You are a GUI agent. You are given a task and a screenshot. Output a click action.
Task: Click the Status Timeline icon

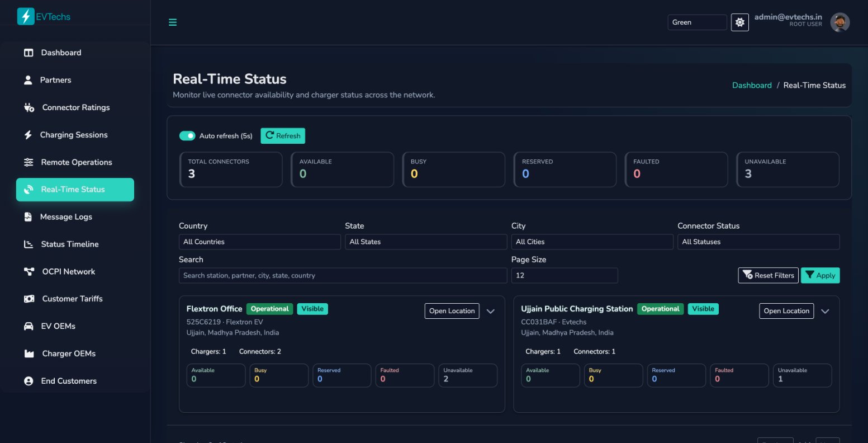[x=27, y=244]
